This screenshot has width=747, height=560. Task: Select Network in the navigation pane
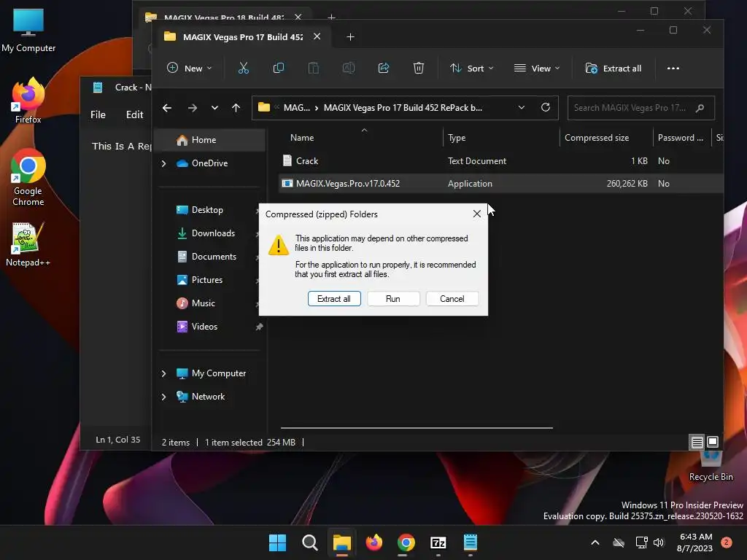point(208,397)
